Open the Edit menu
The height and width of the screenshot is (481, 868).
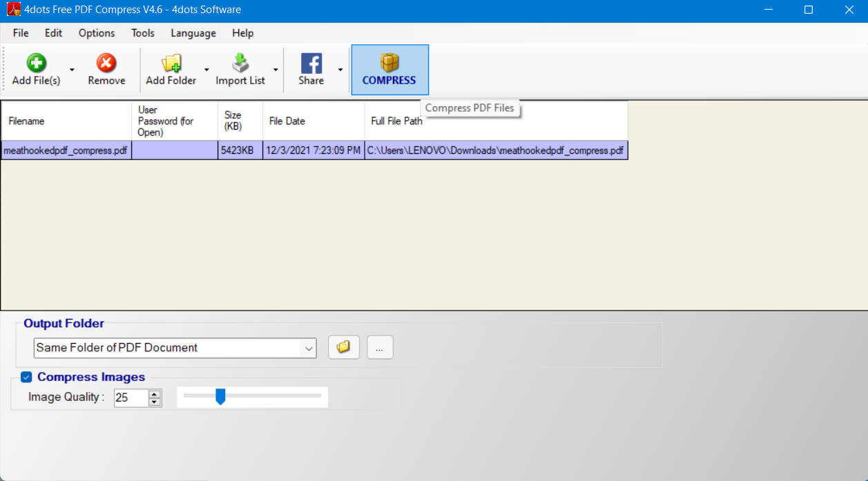53,33
